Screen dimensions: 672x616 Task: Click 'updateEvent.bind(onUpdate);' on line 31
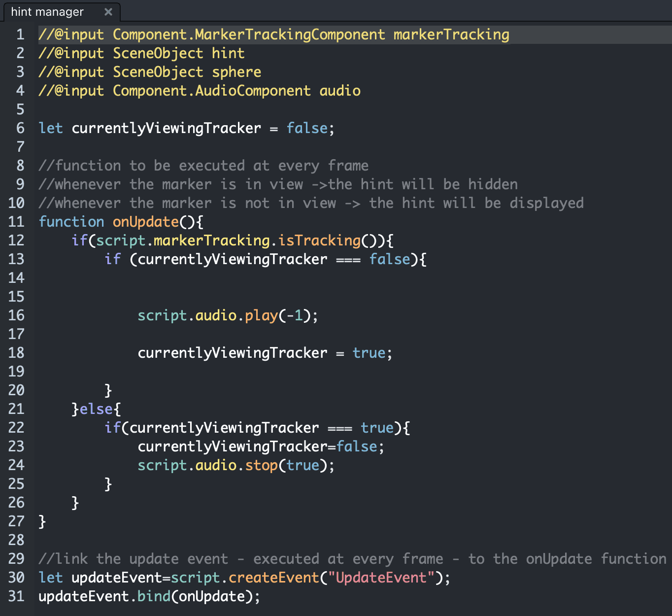pos(149,596)
